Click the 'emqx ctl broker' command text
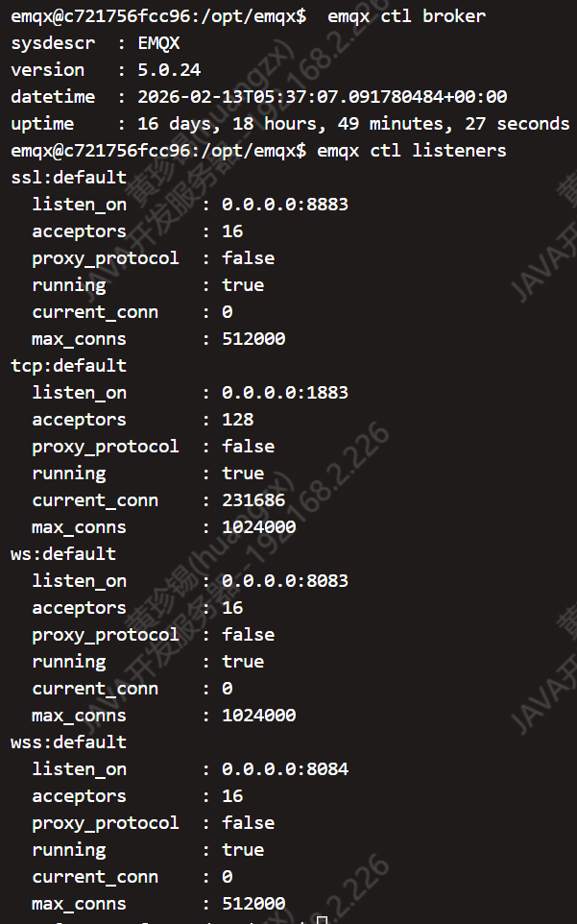The width and height of the screenshot is (577, 924). 406,16
